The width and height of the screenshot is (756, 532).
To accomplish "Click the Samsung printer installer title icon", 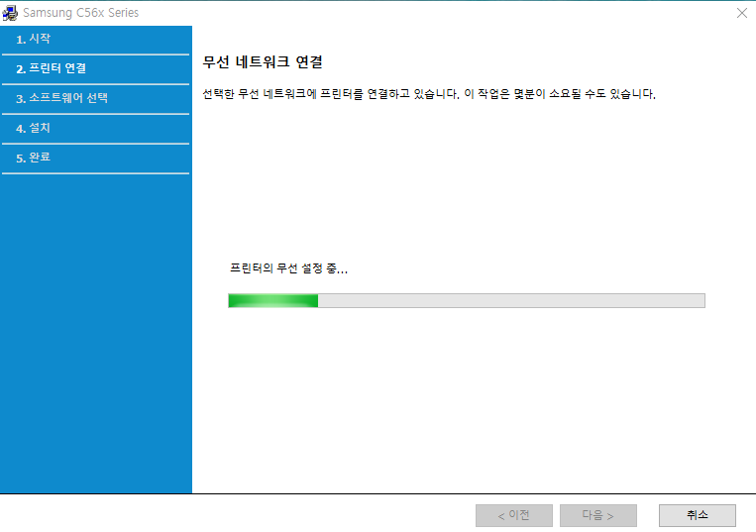I will [10, 13].
